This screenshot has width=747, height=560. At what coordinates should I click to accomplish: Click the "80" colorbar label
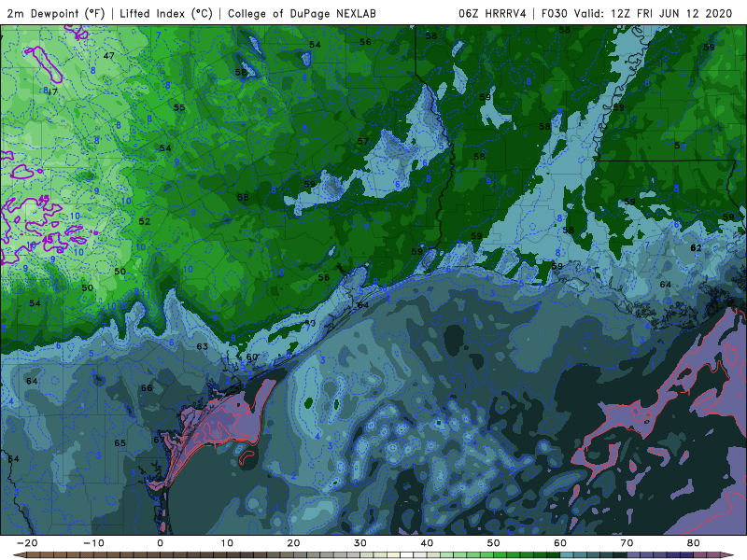click(x=694, y=543)
